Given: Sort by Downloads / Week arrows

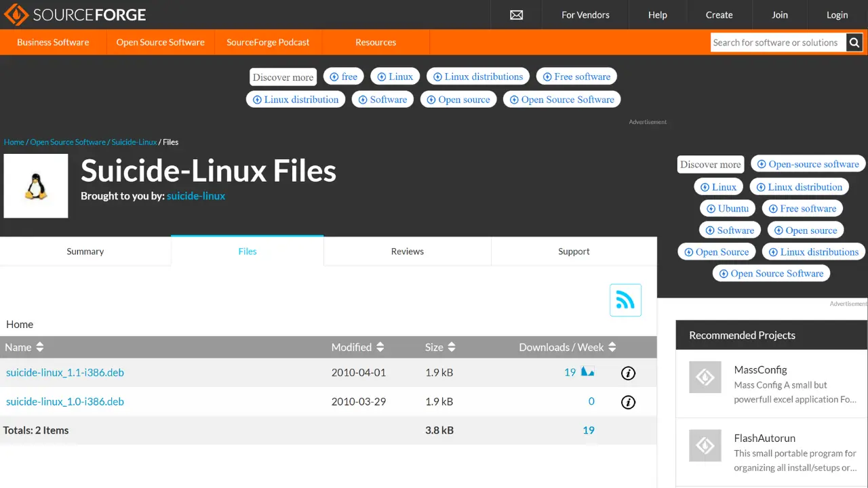Looking at the screenshot, I should (x=612, y=347).
